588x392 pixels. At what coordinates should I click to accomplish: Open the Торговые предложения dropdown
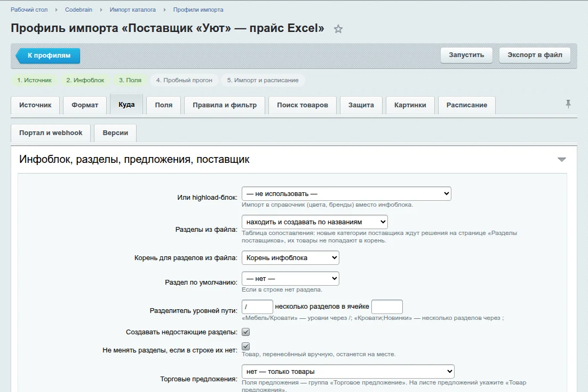tap(348, 371)
